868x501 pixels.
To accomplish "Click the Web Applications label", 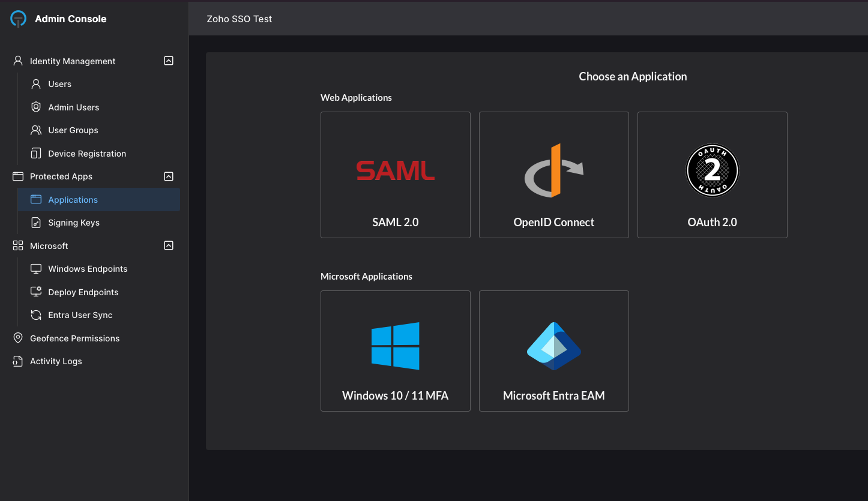I will point(357,97).
